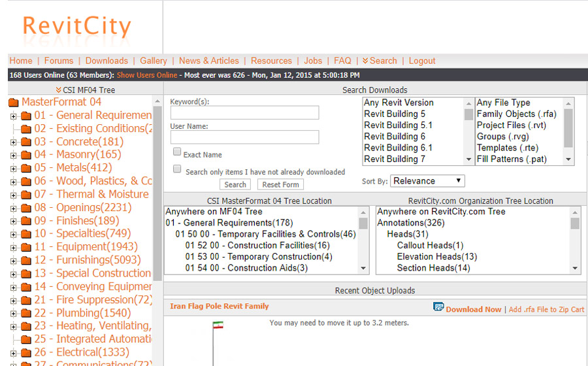
Task: Click the MF04 tree panel vertical scrollbar
Action: click(x=157, y=196)
